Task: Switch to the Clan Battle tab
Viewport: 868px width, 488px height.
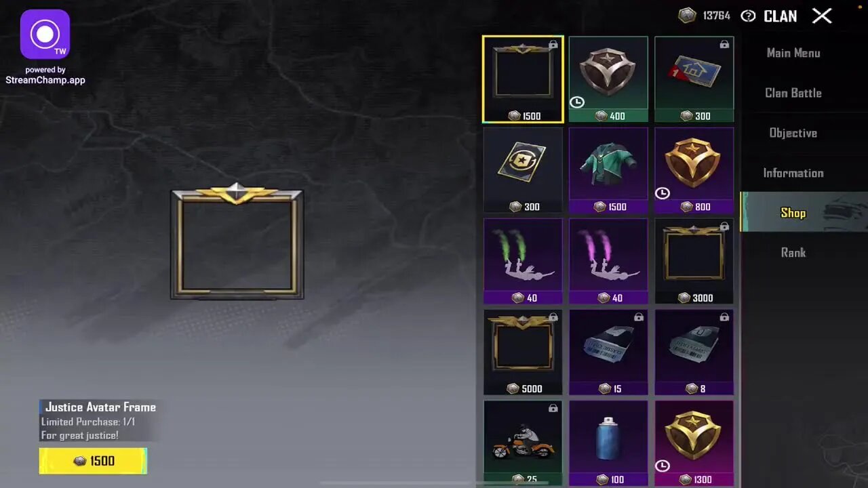Action: coord(793,93)
